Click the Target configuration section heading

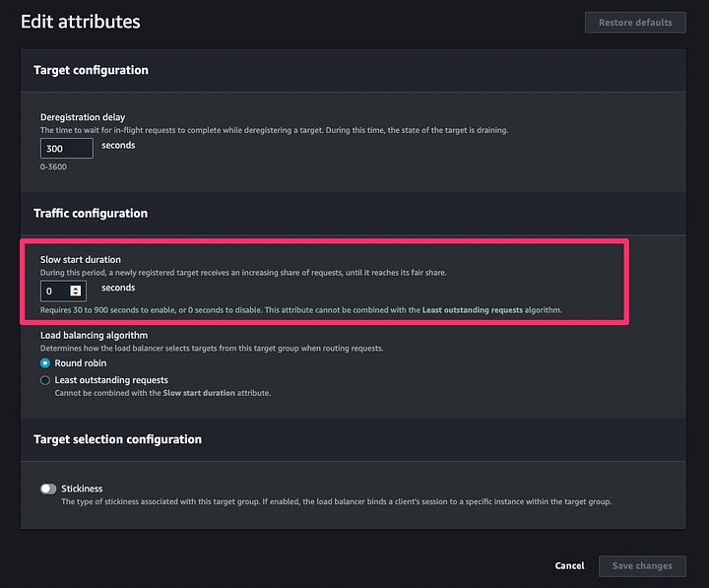(91, 70)
